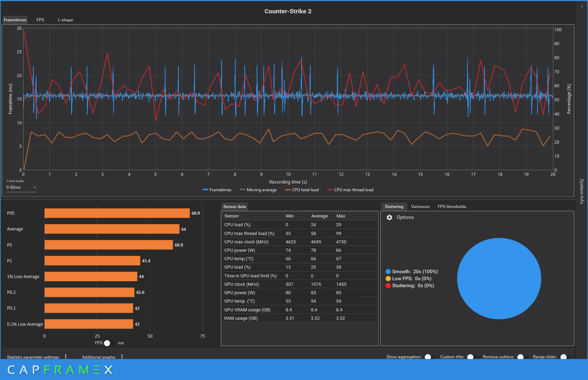Click the P1 bar showing 45.4
This screenshot has height=380, width=588.
pyautogui.click(x=92, y=261)
